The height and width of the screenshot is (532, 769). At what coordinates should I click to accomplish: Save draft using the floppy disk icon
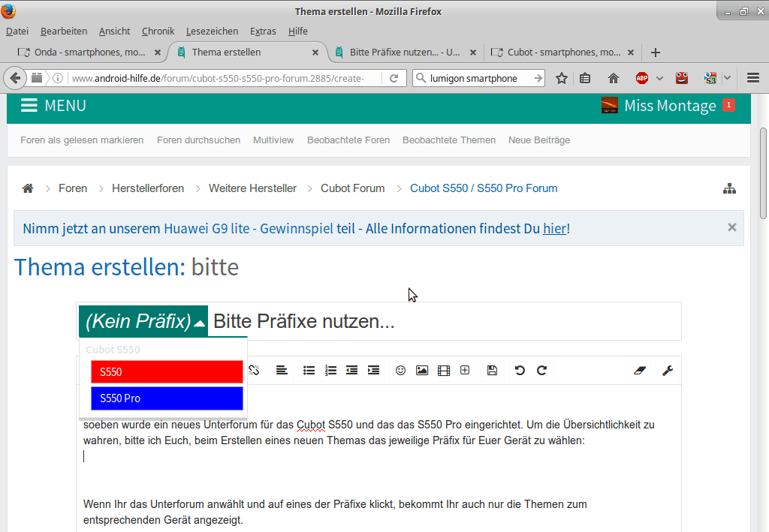[x=492, y=370]
